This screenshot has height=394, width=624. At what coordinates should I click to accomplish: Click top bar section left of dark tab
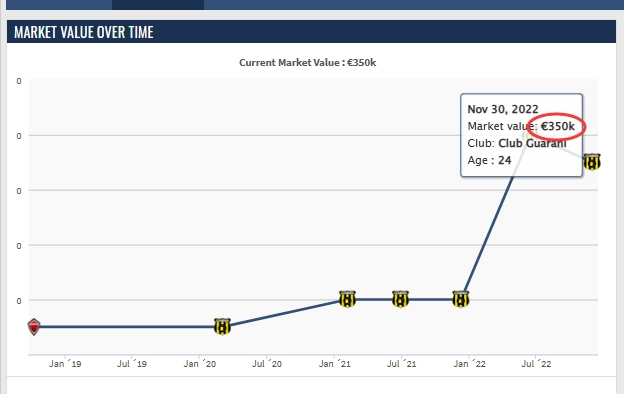(59, 5)
